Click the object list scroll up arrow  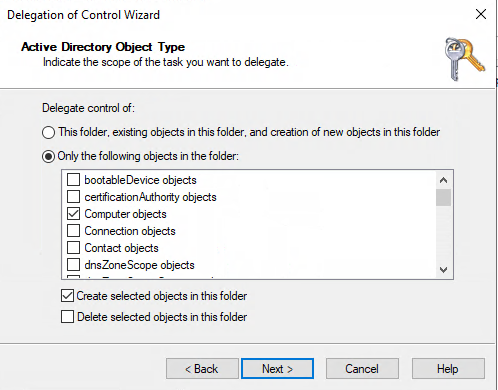click(x=443, y=180)
